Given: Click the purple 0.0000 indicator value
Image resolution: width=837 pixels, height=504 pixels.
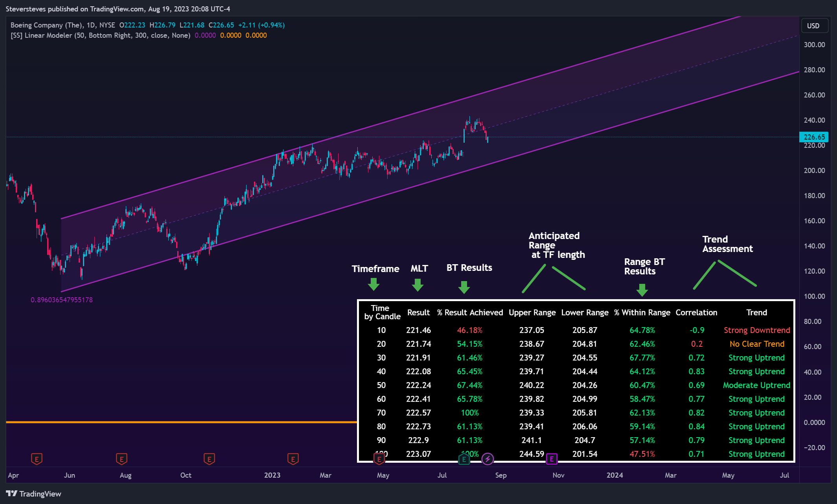Looking at the screenshot, I should pos(205,35).
